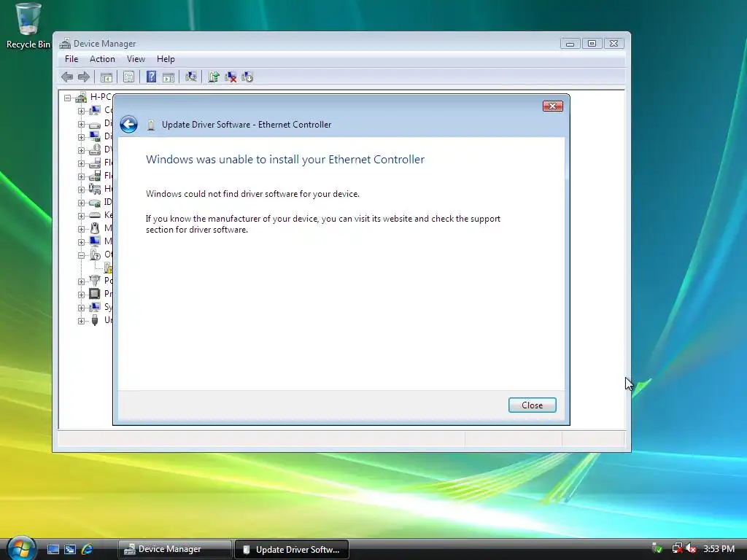Select the Computer category icon in the tree
The image size is (747, 560).
(95, 110)
